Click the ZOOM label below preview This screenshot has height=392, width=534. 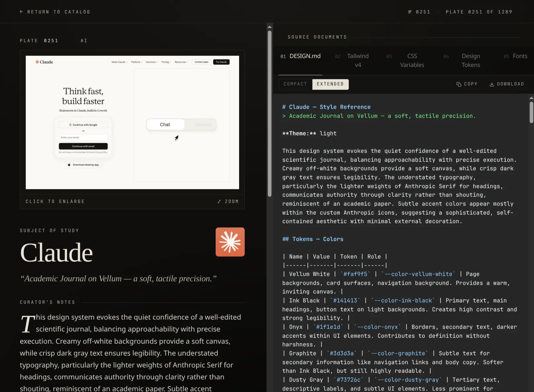pos(232,201)
